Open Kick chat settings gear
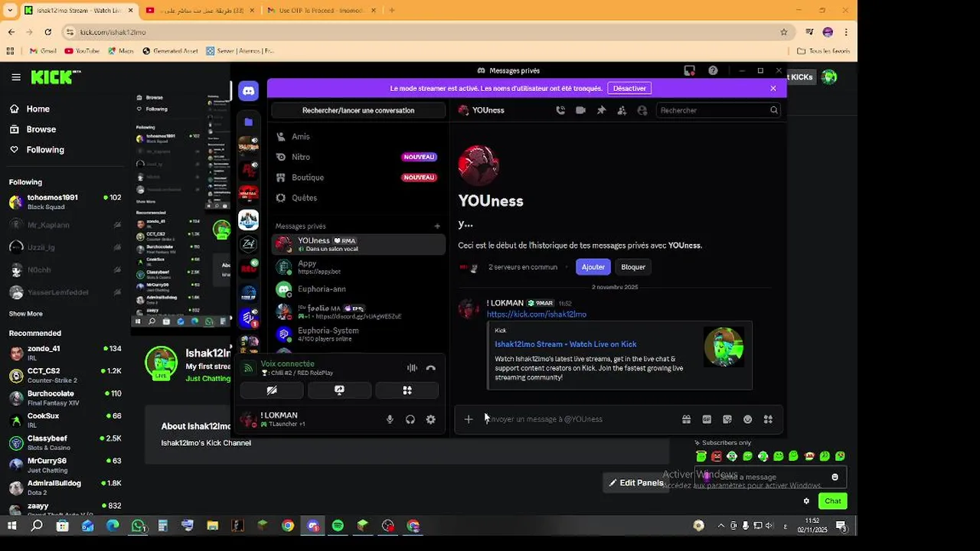Viewport: 980px width, 551px height. (x=806, y=501)
